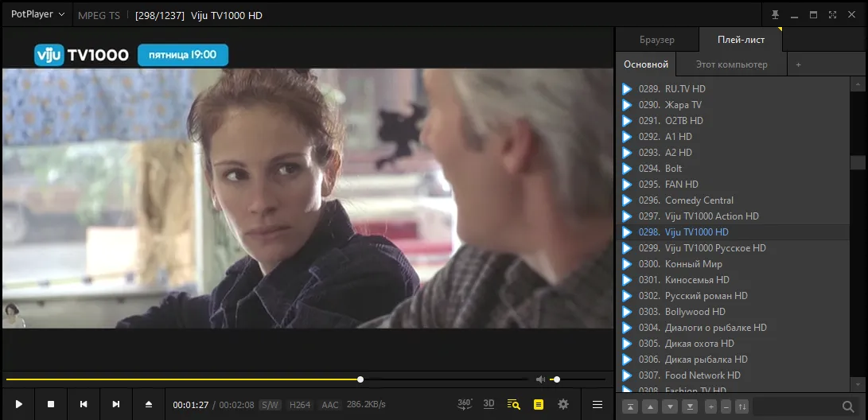The height and width of the screenshot is (420, 868).
Task: Select channel 0298. Viju TV1000 HD
Action: click(733, 231)
